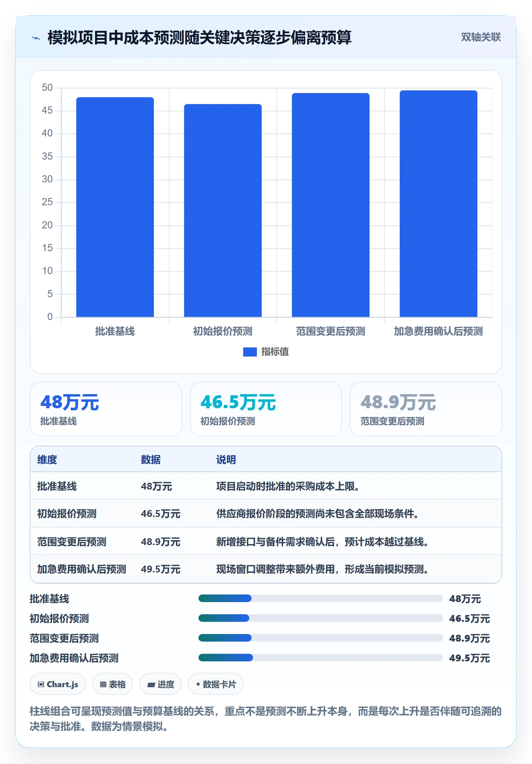This screenshot has height=764, width=532.
Task: Select the 批准基线 bar in the chart
Action: [x=115, y=207]
